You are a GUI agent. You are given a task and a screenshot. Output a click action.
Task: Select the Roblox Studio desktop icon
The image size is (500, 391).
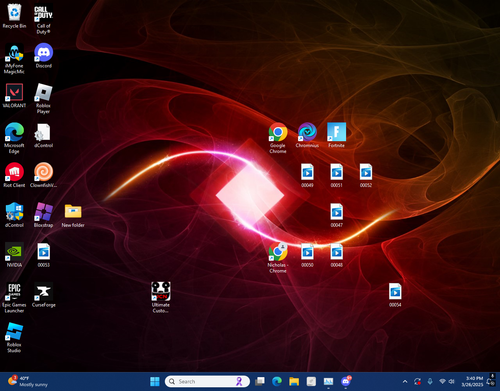click(14, 337)
